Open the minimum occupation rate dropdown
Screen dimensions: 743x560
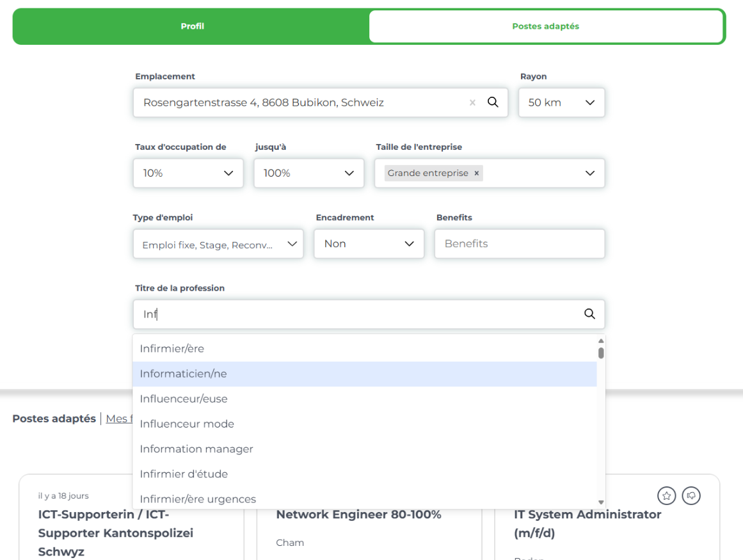(188, 173)
